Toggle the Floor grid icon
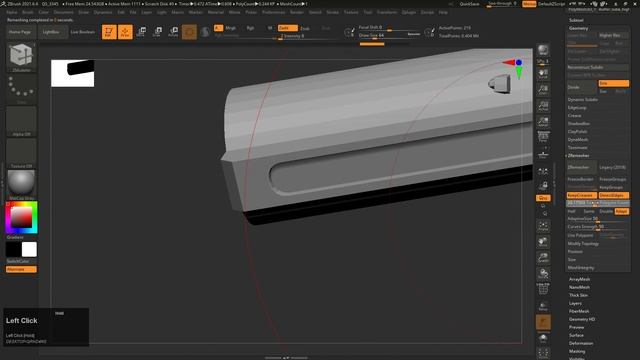 point(543,155)
